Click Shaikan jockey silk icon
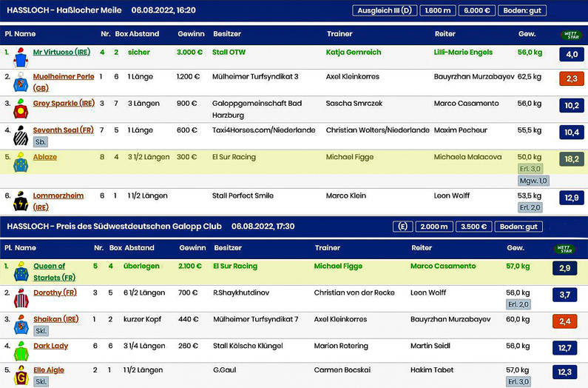The image size is (588, 388). pos(21,325)
